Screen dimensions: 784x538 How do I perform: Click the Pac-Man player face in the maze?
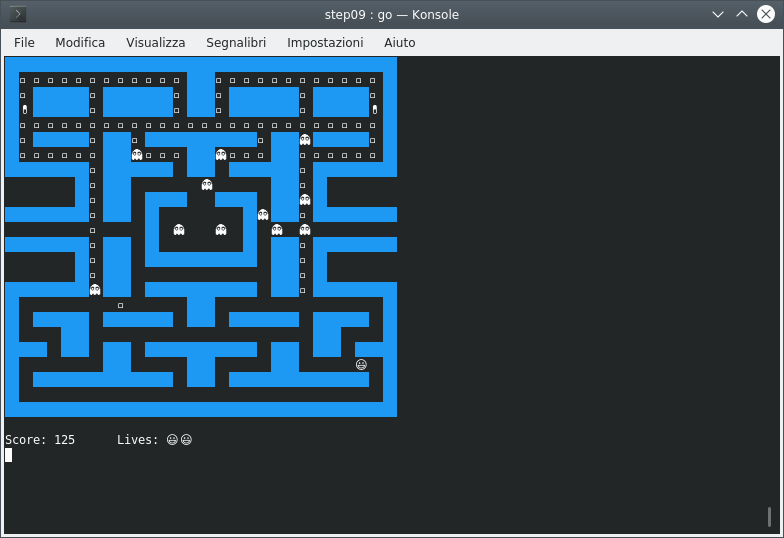[x=361, y=364]
